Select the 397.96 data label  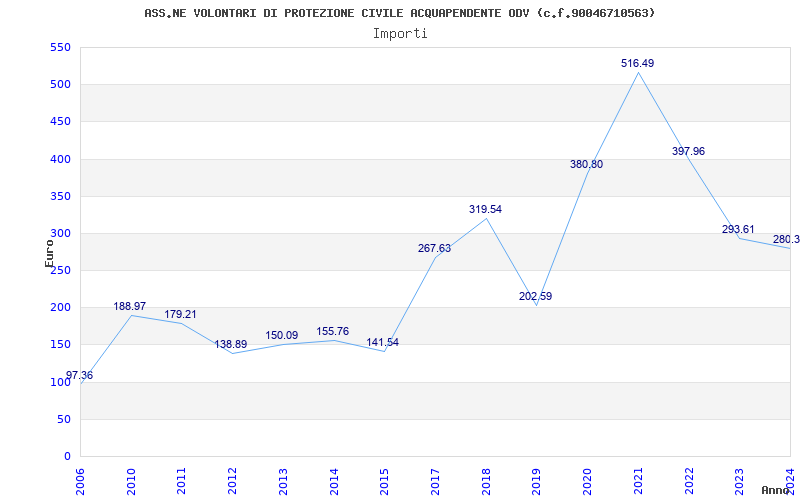point(688,152)
